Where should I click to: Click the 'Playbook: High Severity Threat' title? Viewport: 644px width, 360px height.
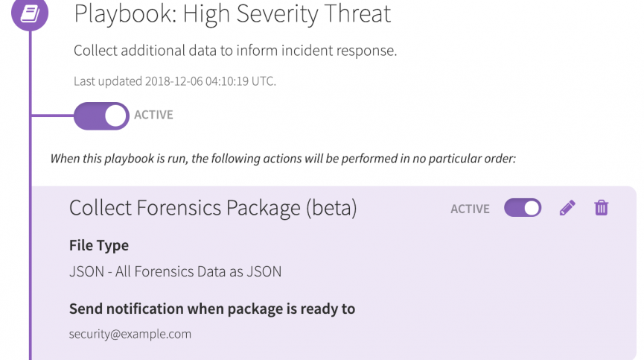point(232,13)
